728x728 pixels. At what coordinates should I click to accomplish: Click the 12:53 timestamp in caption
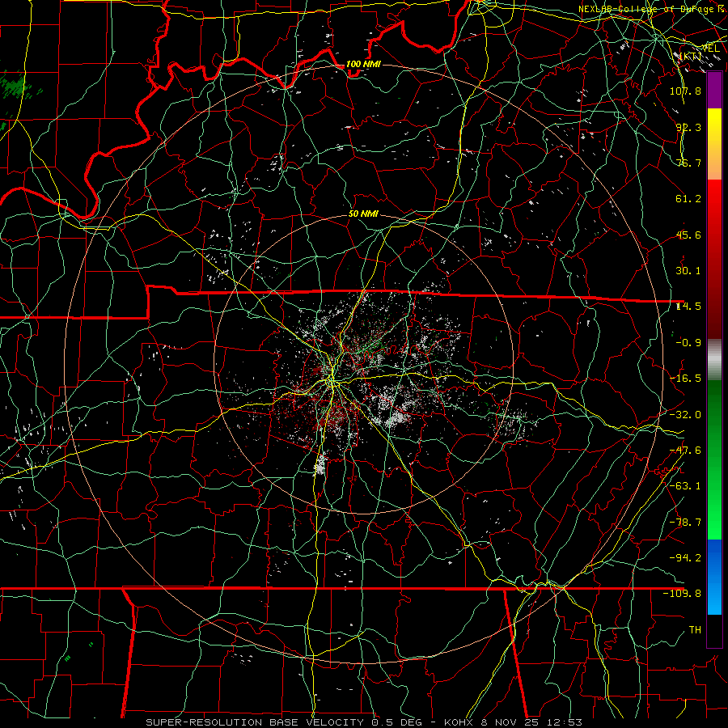click(x=564, y=722)
